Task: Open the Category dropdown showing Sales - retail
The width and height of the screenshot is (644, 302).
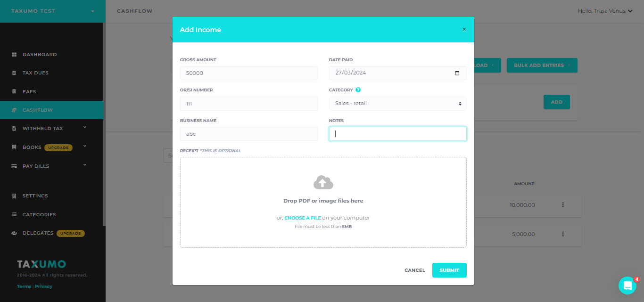Action: pos(398,104)
